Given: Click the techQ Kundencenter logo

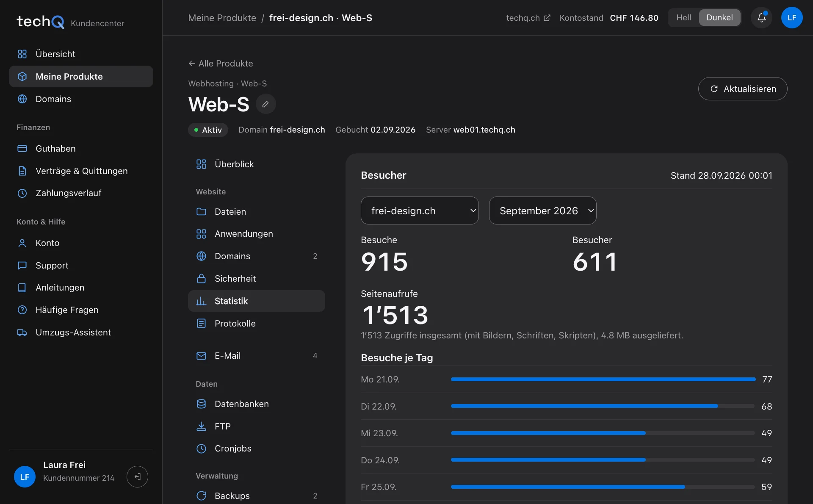Looking at the screenshot, I should point(70,22).
